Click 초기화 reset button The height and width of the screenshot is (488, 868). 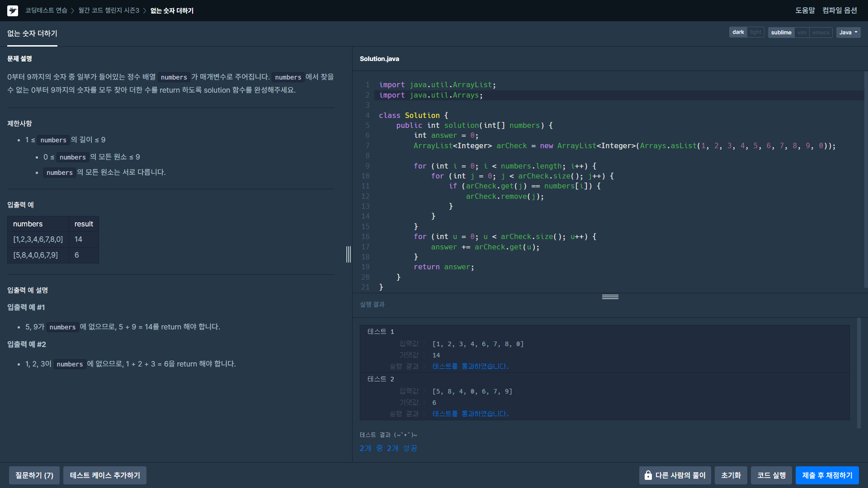pos(731,475)
